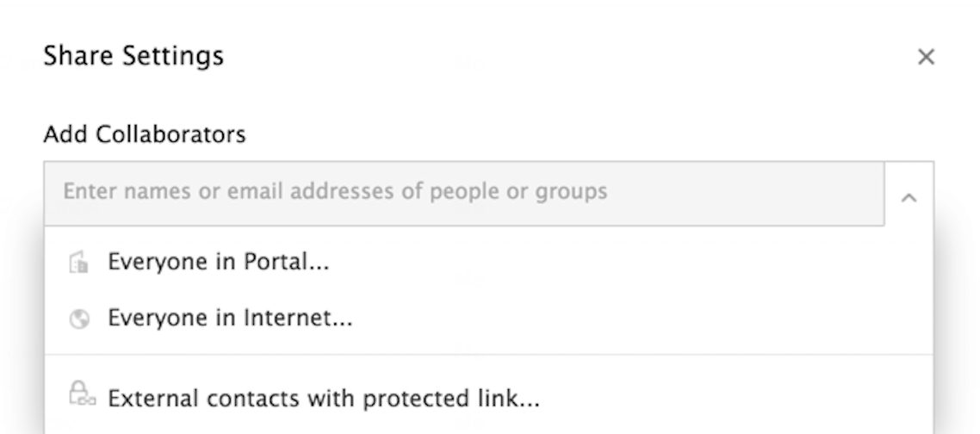Viewport: 980px width, 434px height.
Task: Click the padlock icon for External contacts
Action: [79, 395]
